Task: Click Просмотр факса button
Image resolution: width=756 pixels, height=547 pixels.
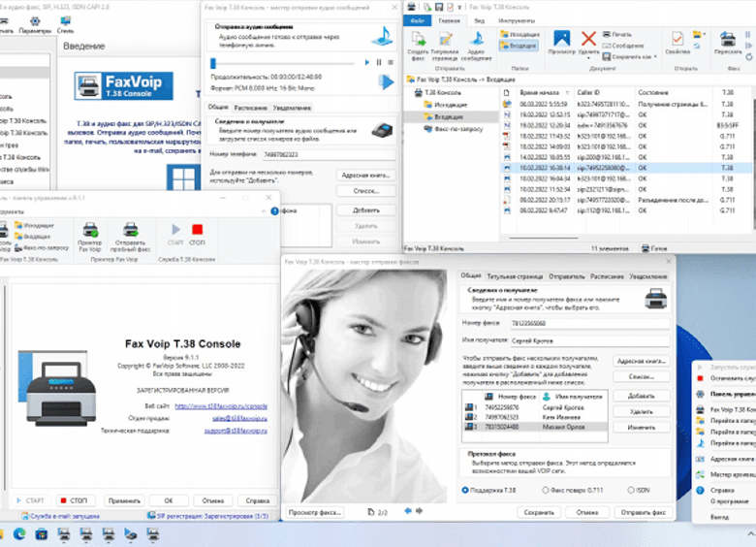Action: click(315, 512)
